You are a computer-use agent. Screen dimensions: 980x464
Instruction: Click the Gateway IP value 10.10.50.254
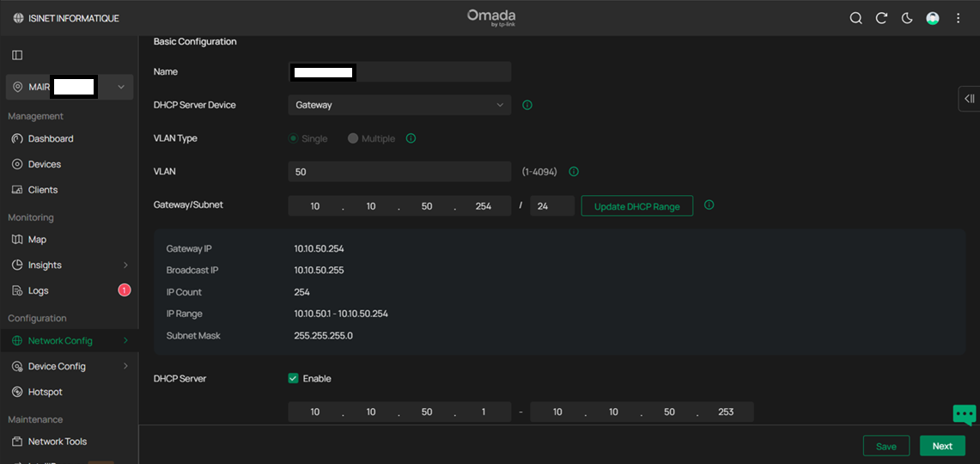pyautogui.click(x=319, y=249)
